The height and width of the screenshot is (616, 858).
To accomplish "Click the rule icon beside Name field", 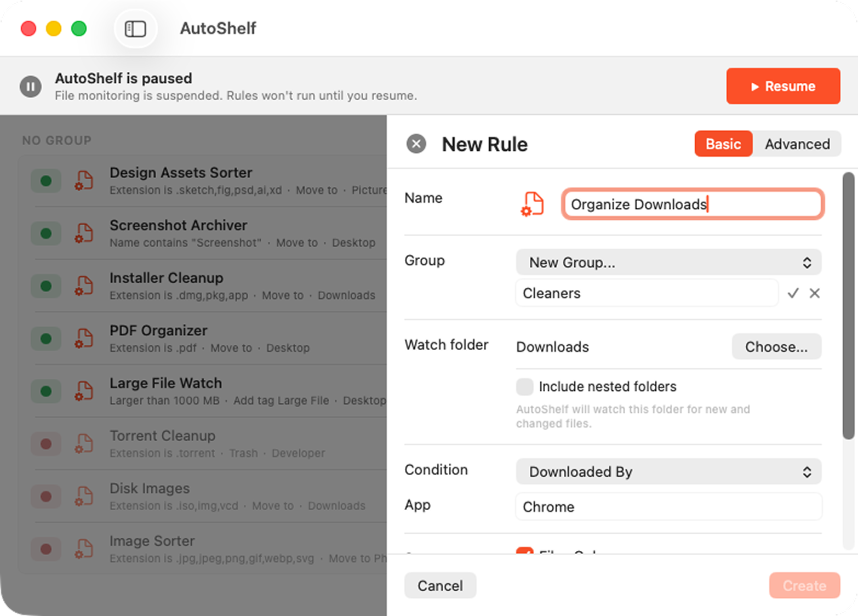I will point(532,204).
